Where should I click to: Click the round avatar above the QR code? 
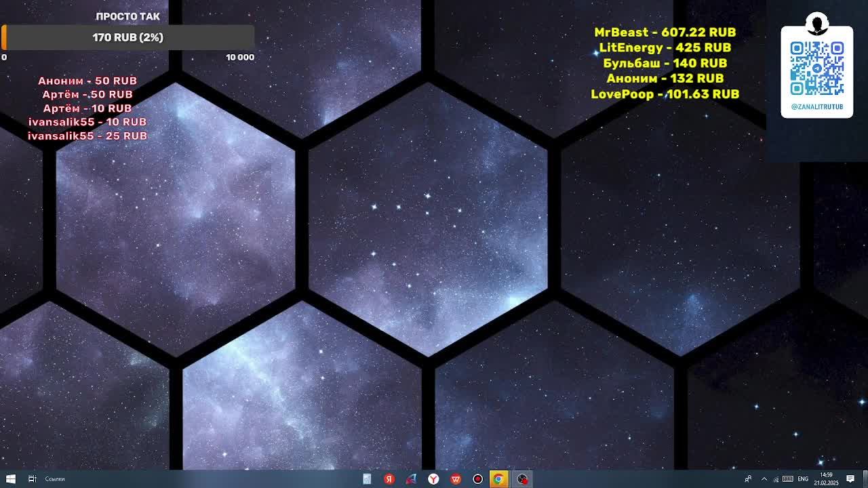pyautogui.click(x=817, y=24)
